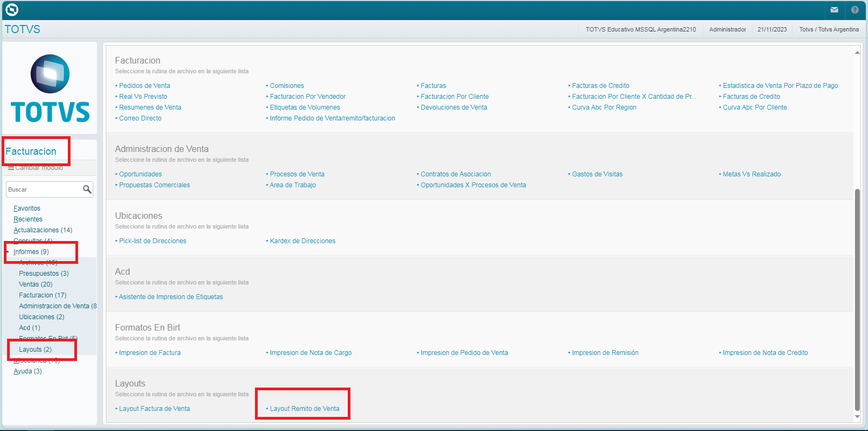The image size is (868, 431).
Task: Open Correo Directo report
Action: pos(141,118)
